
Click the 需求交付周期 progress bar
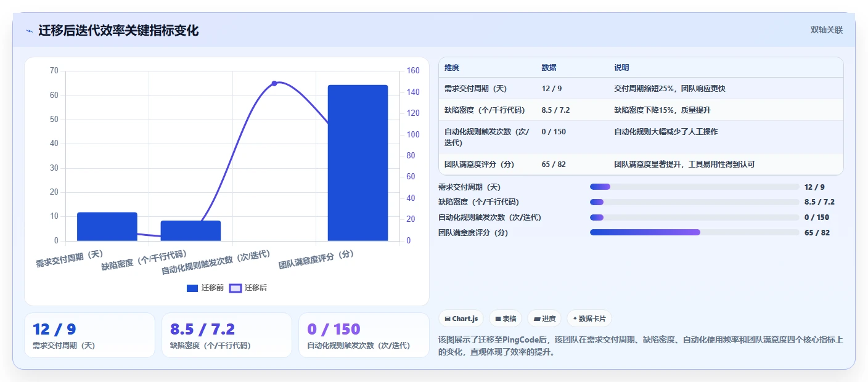(694, 187)
